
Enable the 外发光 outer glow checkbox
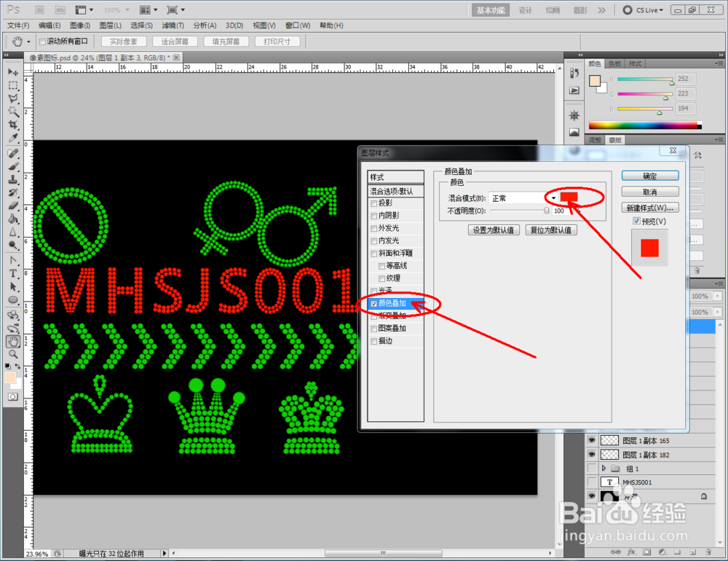point(373,229)
